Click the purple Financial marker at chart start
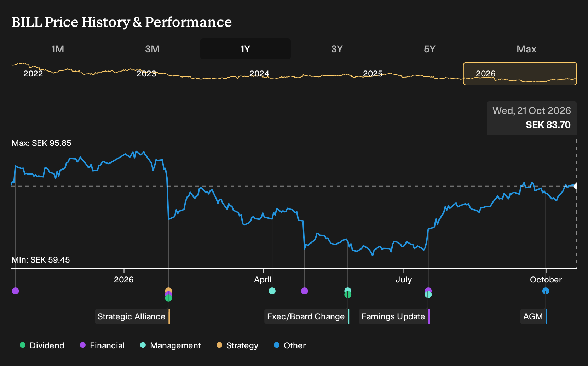This screenshot has width=588, height=366. pyautogui.click(x=15, y=291)
